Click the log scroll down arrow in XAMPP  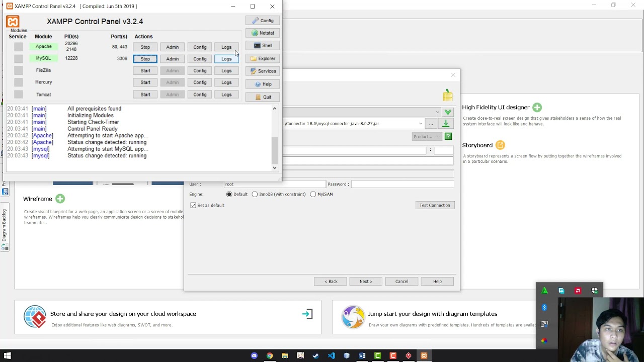coord(275,167)
